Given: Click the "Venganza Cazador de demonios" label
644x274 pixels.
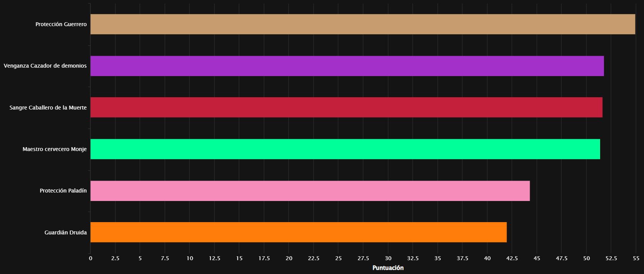Looking at the screenshot, I should (x=45, y=66).
